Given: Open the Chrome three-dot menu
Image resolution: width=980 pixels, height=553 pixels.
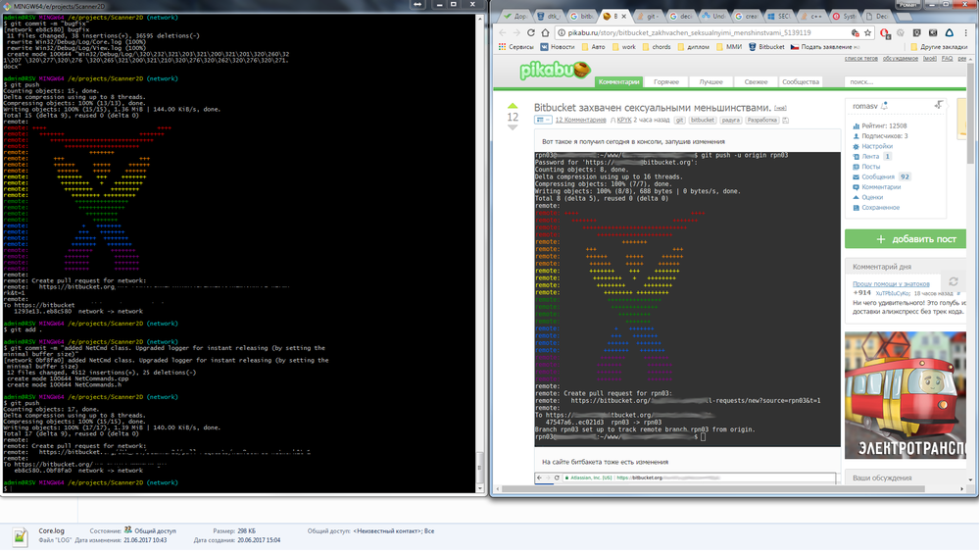Looking at the screenshot, I should pyautogui.click(x=965, y=32).
